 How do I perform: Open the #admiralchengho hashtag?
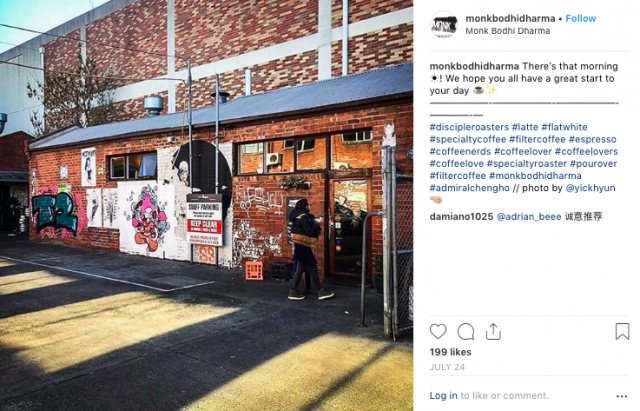pos(469,188)
